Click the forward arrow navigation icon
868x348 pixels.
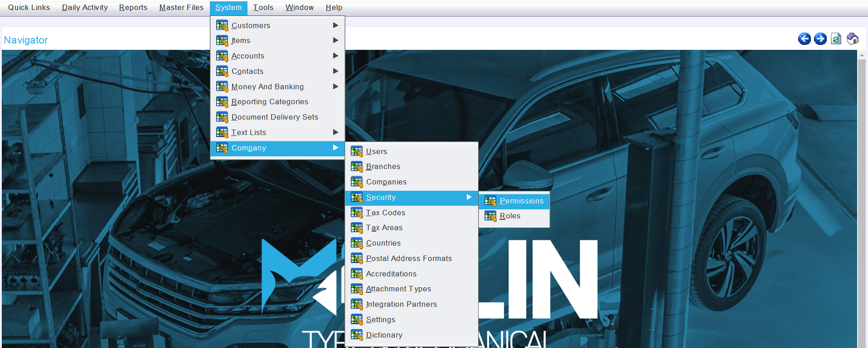click(820, 39)
